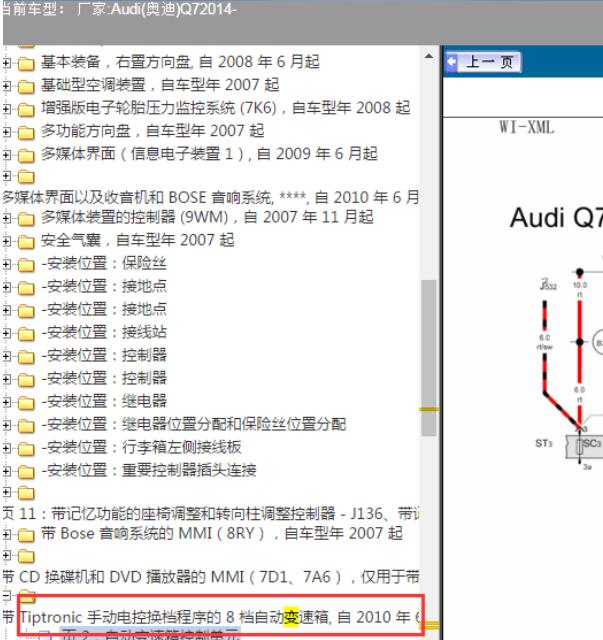This screenshot has height=640, width=603.
Task: Select 多媒体界面（信息电子装置 1）entry
Action: click(209, 154)
